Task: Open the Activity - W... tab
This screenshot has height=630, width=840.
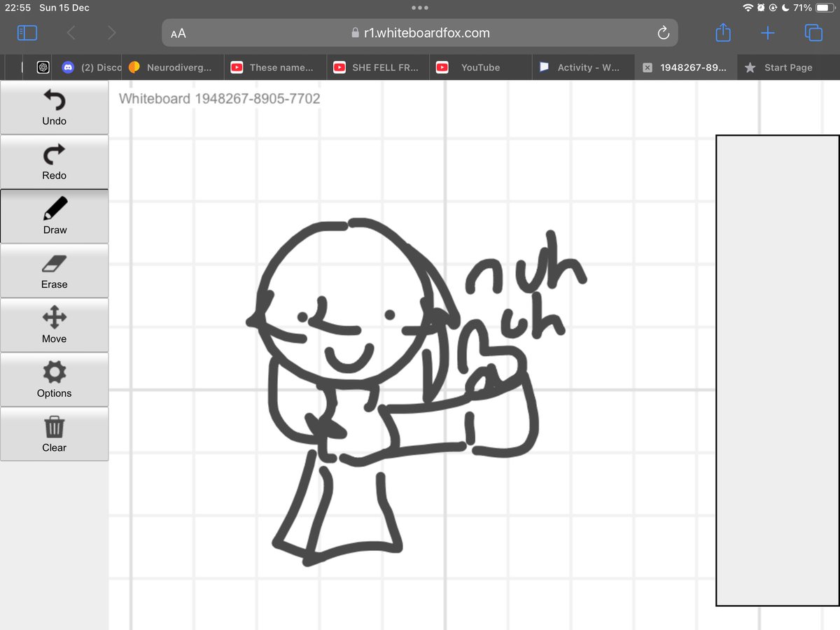Action: [x=583, y=67]
